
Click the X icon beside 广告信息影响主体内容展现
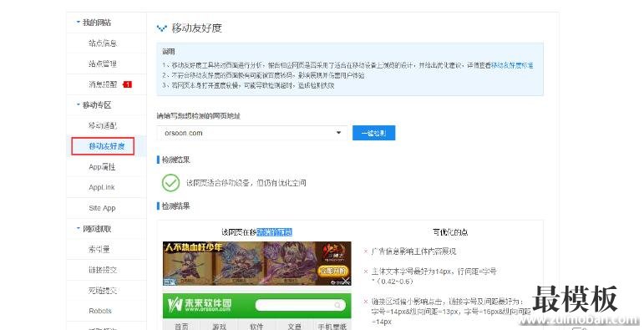point(366,251)
